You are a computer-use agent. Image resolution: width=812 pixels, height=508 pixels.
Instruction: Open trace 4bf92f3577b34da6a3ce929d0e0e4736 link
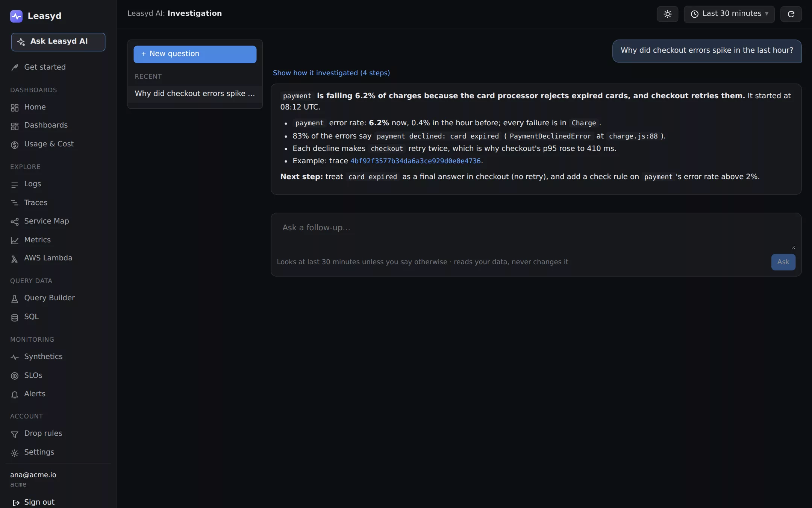tap(415, 161)
